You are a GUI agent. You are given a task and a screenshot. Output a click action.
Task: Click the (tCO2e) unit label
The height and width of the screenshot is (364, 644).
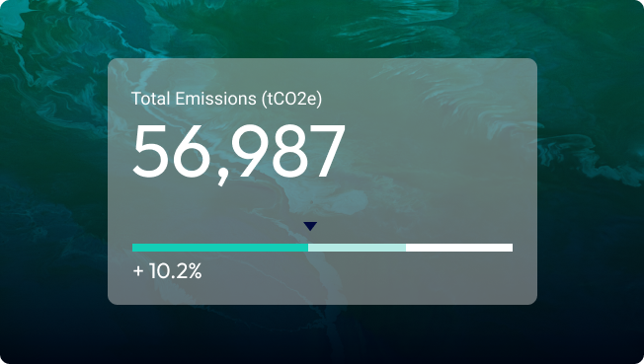[x=291, y=100]
